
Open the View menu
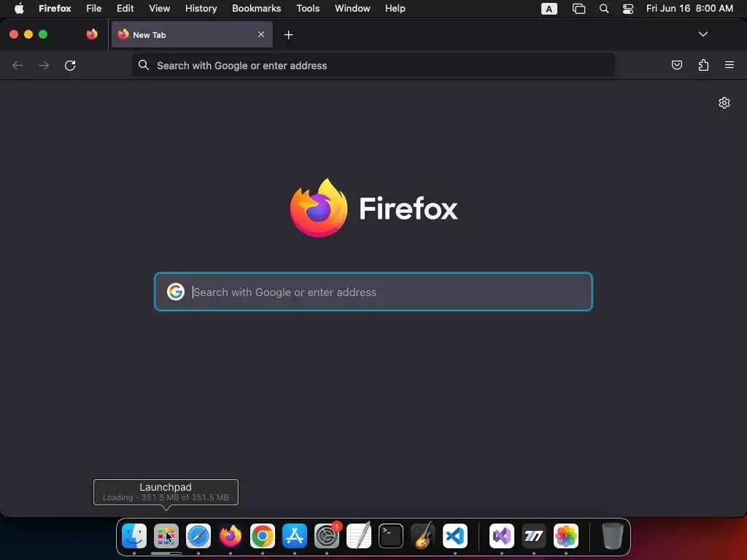point(159,8)
